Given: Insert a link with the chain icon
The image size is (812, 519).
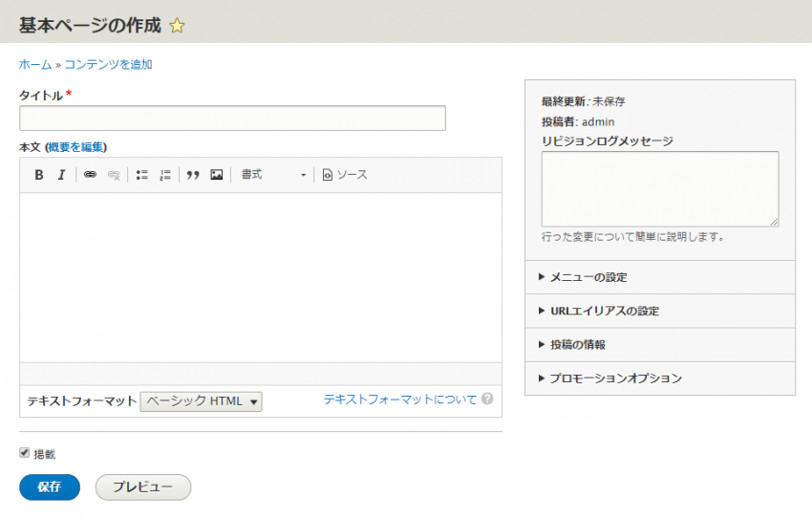Looking at the screenshot, I should [90, 175].
